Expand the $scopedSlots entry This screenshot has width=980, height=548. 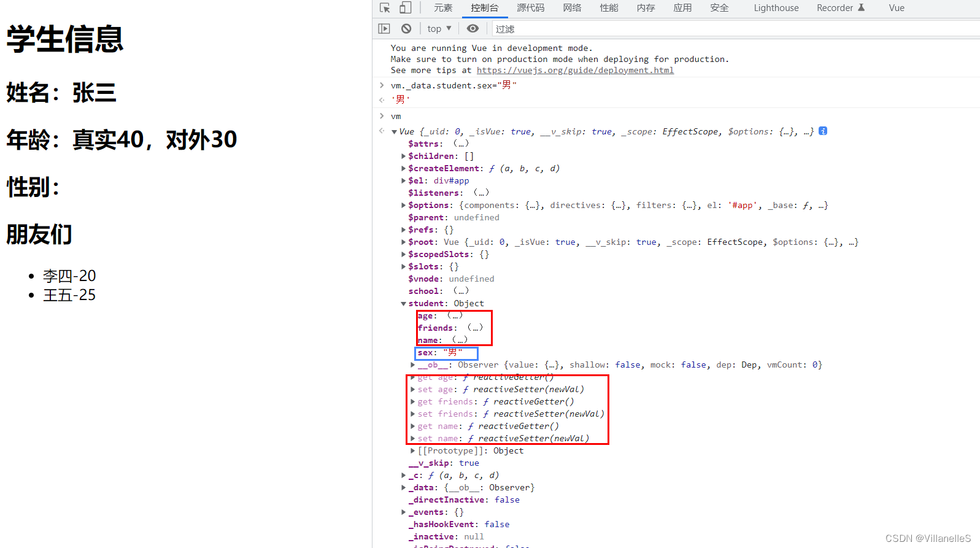coord(403,254)
